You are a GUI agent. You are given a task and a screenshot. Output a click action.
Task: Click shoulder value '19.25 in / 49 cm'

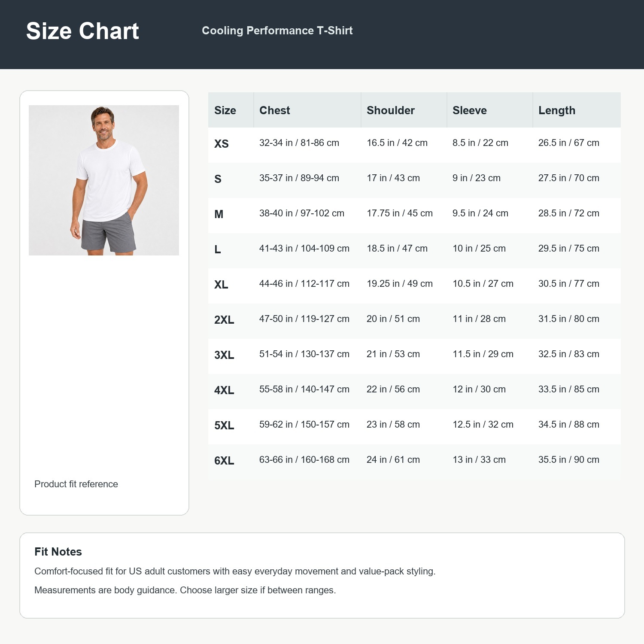[400, 284]
